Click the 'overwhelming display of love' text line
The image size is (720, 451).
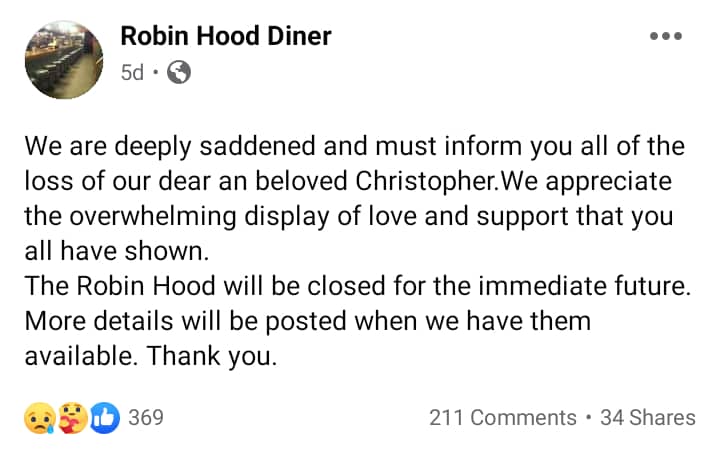[349, 216]
